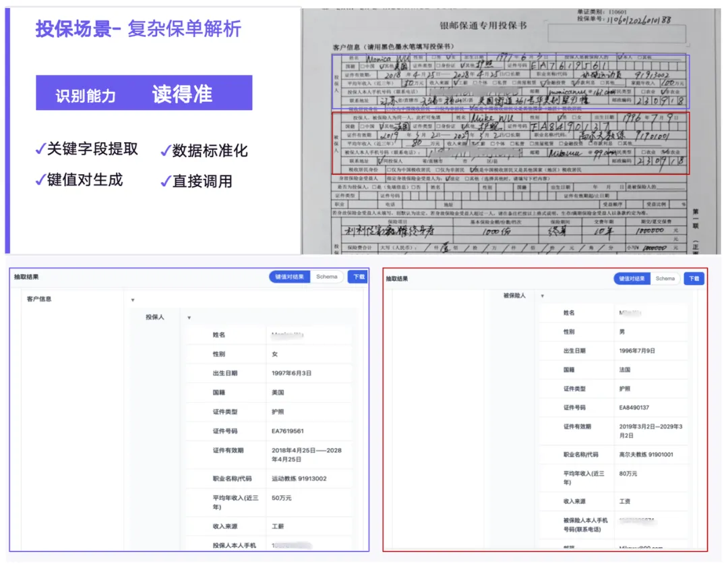Click 抽取结果 title of left panel
This screenshot has width=728, height=566.
click(x=26, y=277)
